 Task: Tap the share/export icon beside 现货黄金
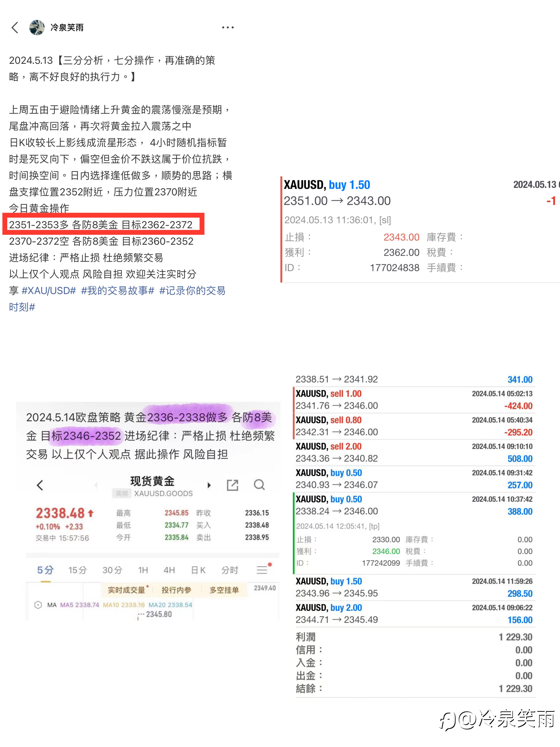(x=232, y=485)
